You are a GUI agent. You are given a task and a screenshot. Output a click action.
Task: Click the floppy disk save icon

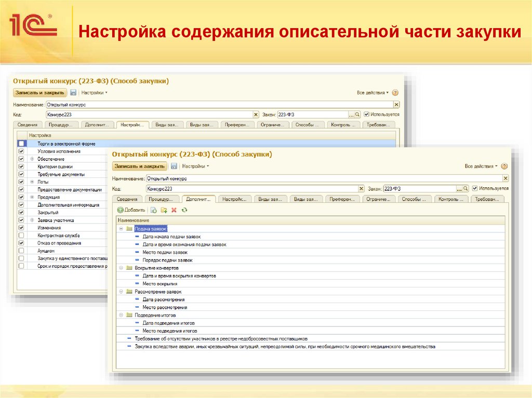pyautogui.click(x=173, y=167)
